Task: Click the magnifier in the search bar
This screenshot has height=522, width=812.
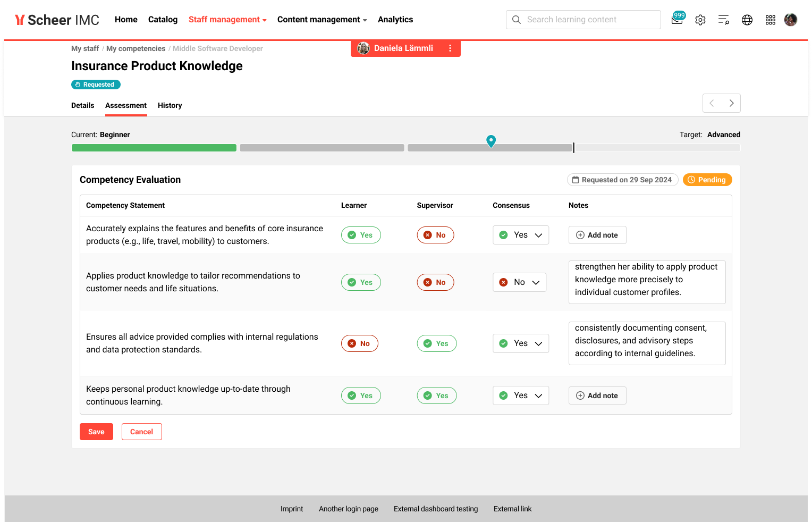Action: 516,20
